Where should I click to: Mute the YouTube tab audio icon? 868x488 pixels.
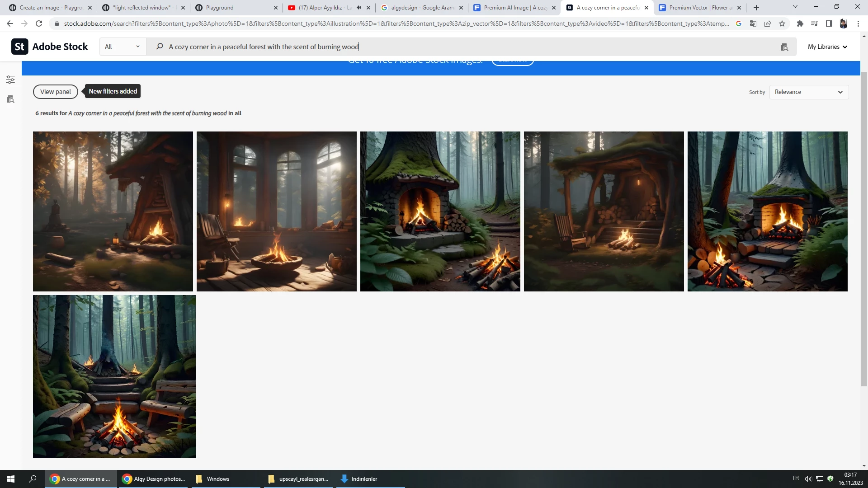[359, 8]
